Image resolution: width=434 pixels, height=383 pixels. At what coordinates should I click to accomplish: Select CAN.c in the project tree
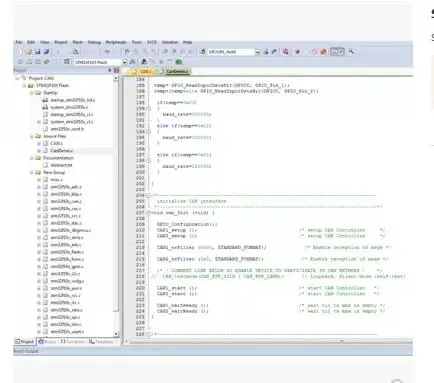point(56,143)
